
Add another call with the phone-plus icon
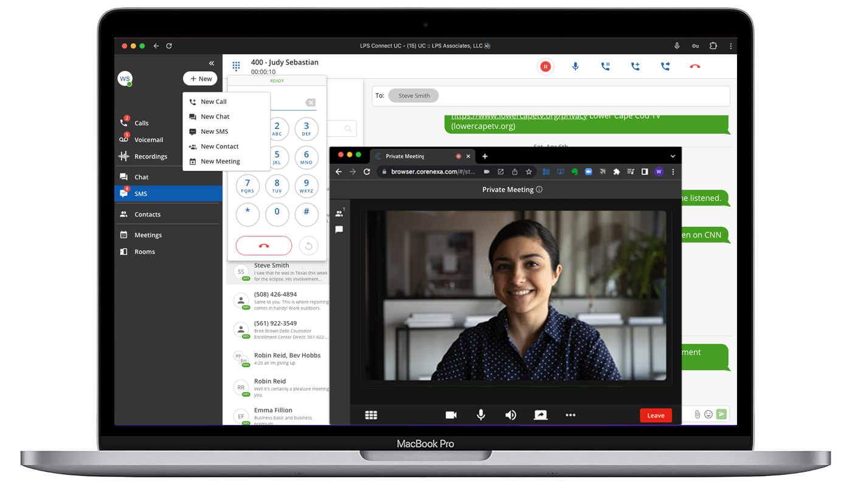(635, 66)
